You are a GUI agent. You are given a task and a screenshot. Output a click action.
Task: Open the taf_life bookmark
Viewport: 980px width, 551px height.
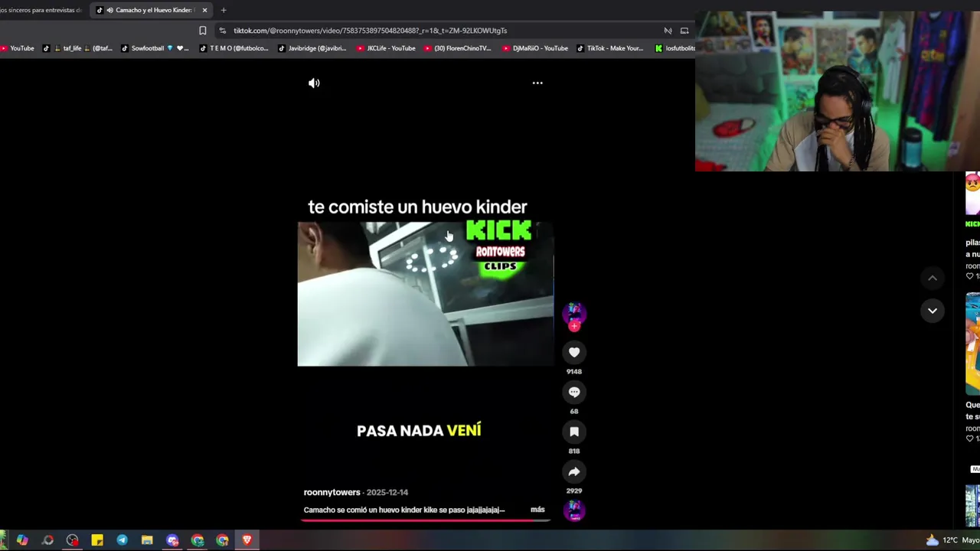click(77, 48)
